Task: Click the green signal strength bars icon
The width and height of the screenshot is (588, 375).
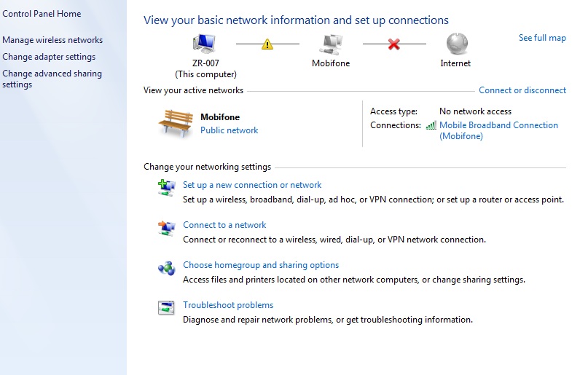Action: click(431, 125)
